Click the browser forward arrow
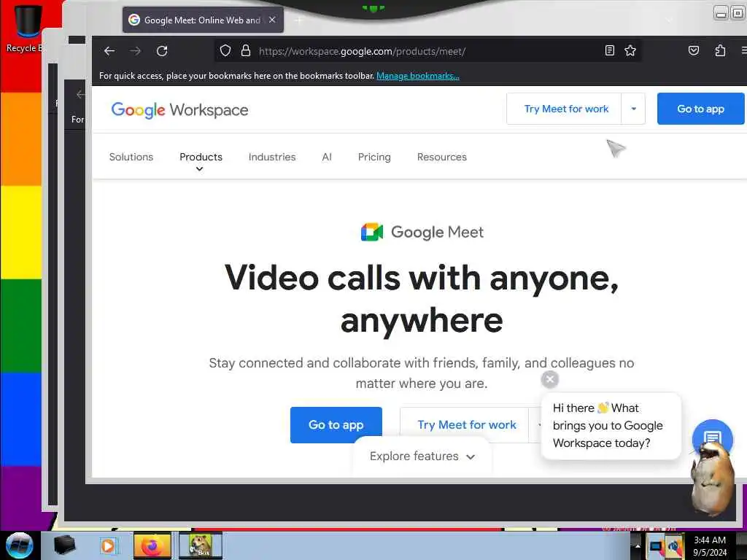747x560 pixels. (x=136, y=51)
